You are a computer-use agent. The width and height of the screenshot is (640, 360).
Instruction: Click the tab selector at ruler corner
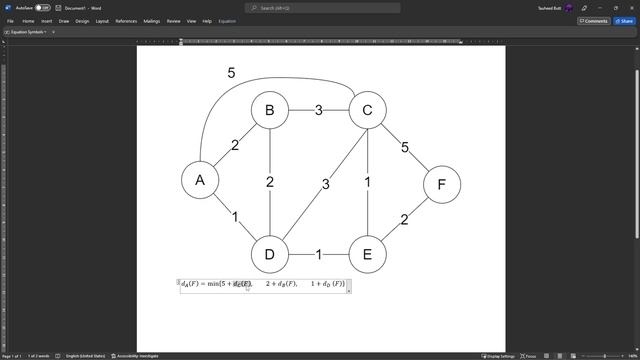(x=4, y=42)
